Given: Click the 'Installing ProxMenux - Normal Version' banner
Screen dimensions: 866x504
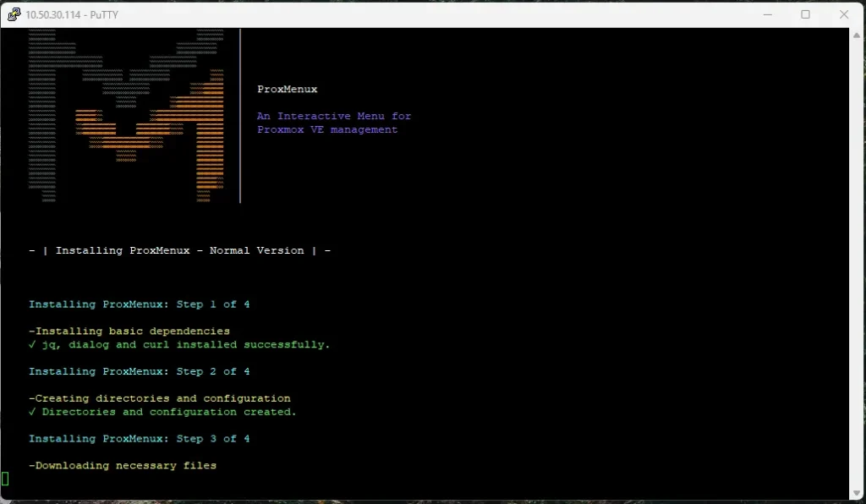Looking at the screenshot, I should [179, 251].
